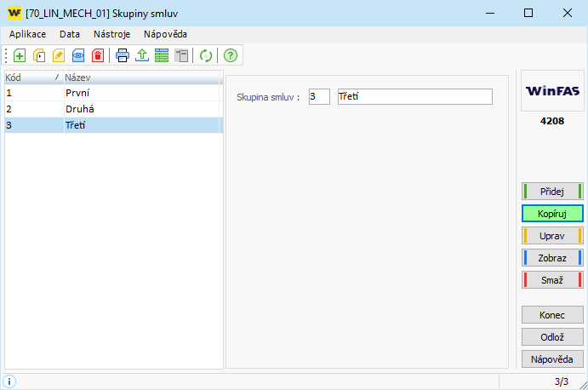Screen dimensions: 588x390
Task: Open the Aplikace menu
Action: click(27, 34)
